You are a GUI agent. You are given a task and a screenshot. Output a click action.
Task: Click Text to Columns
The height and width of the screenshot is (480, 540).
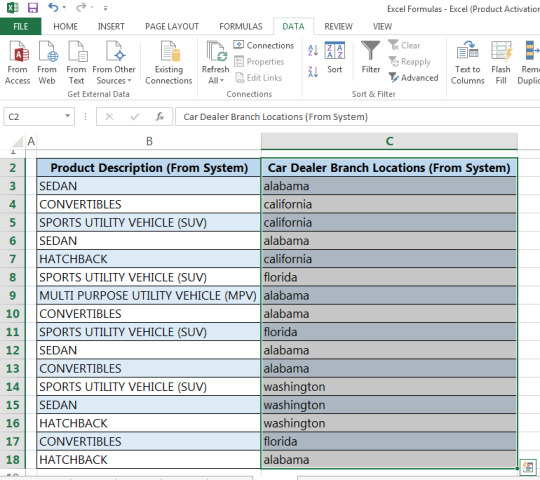468,62
